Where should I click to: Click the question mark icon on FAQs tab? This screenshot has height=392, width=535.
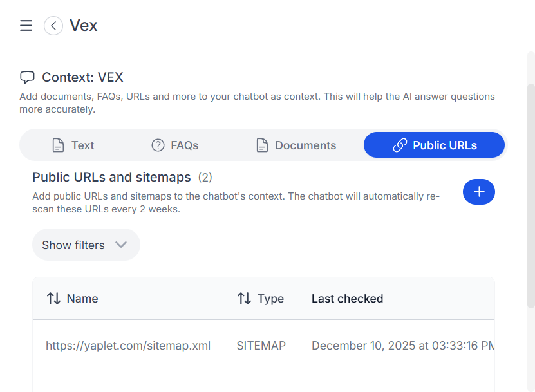pos(158,145)
